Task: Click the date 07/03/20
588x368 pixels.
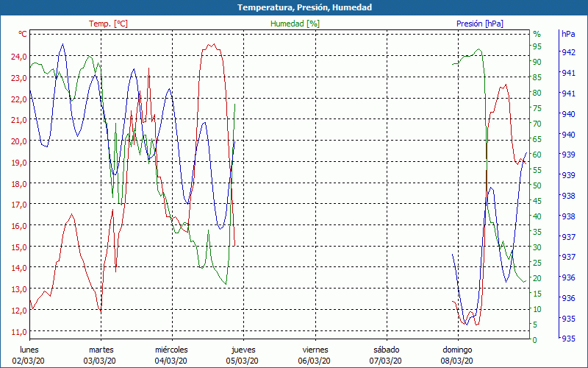Action: tap(385, 361)
